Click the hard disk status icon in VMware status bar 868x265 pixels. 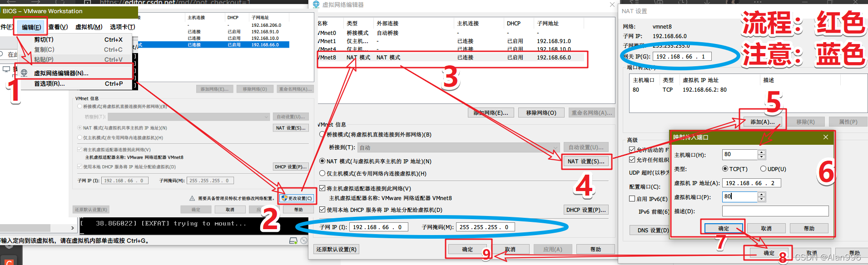[293, 240]
